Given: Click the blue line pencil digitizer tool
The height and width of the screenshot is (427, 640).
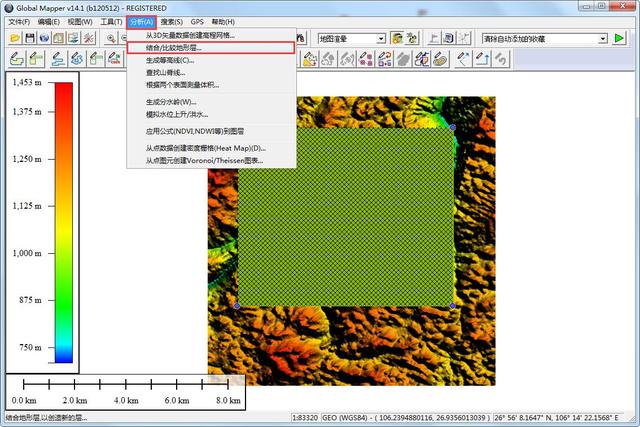Looking at the screenshot, I should (59, 59).
